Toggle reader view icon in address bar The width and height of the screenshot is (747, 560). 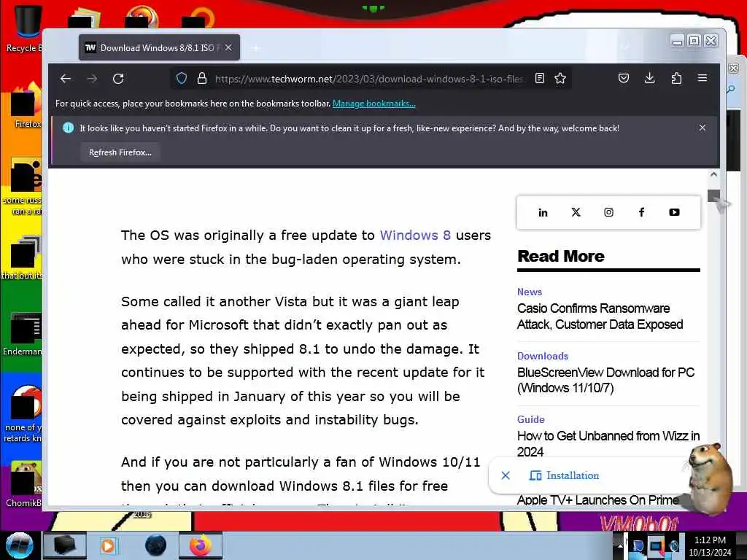pyautogui.click(x=539, y=78)
